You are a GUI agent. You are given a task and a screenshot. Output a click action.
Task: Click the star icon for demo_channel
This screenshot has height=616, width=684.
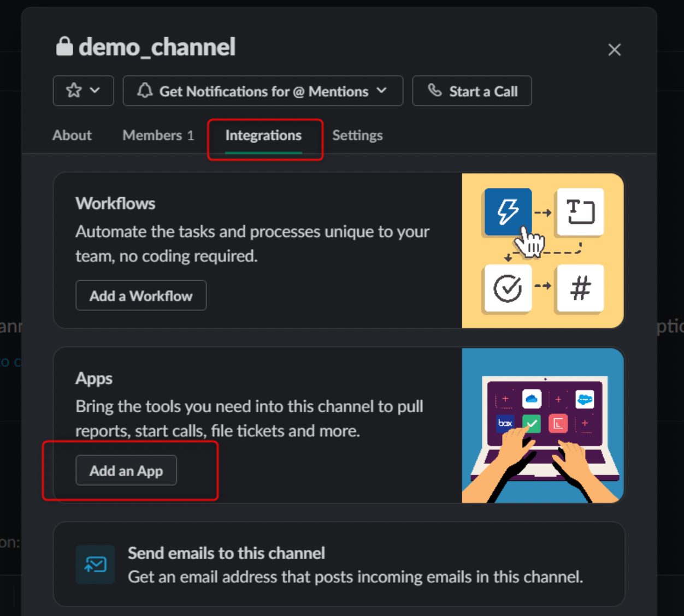point(74,90)
